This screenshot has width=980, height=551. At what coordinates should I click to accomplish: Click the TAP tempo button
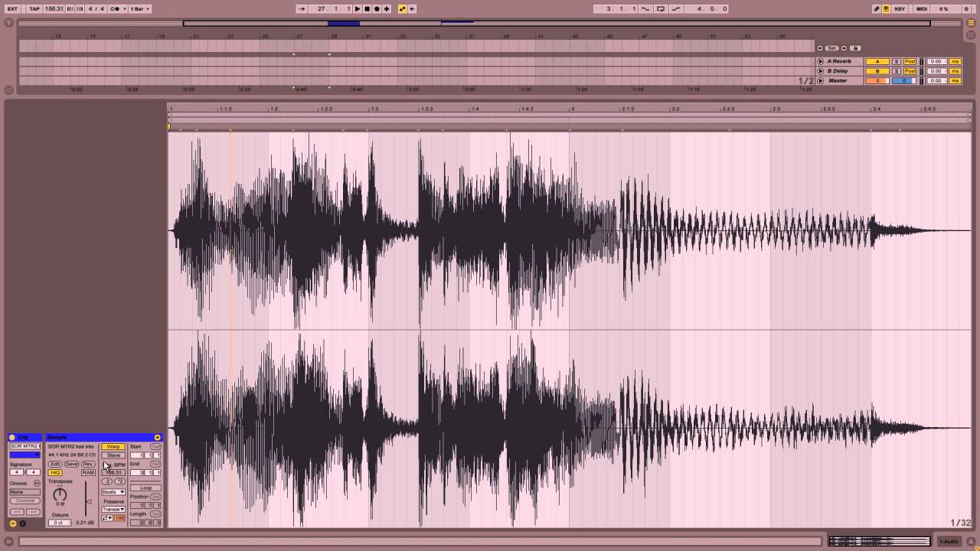pyautogui.click(x=34, y=9)
